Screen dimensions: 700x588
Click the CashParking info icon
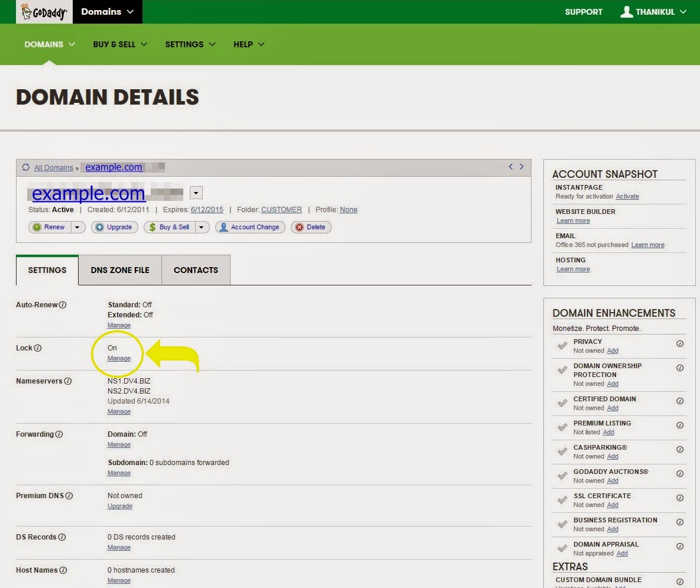click(x=679, y=449)
